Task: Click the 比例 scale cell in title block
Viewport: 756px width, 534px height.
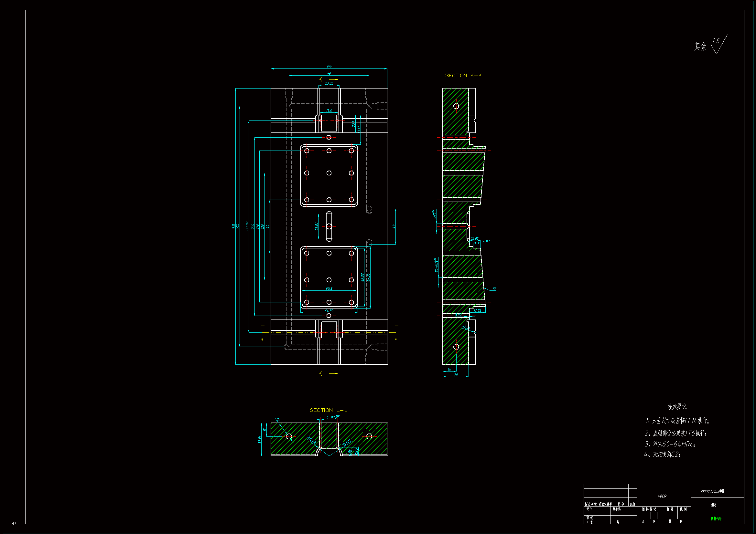Action: pos(684,509)
